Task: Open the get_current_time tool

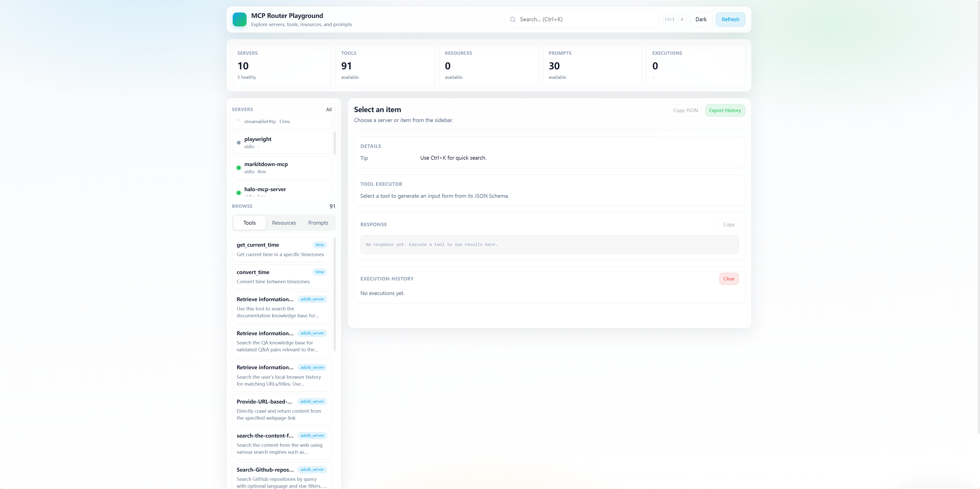Action: click(282, 249)
